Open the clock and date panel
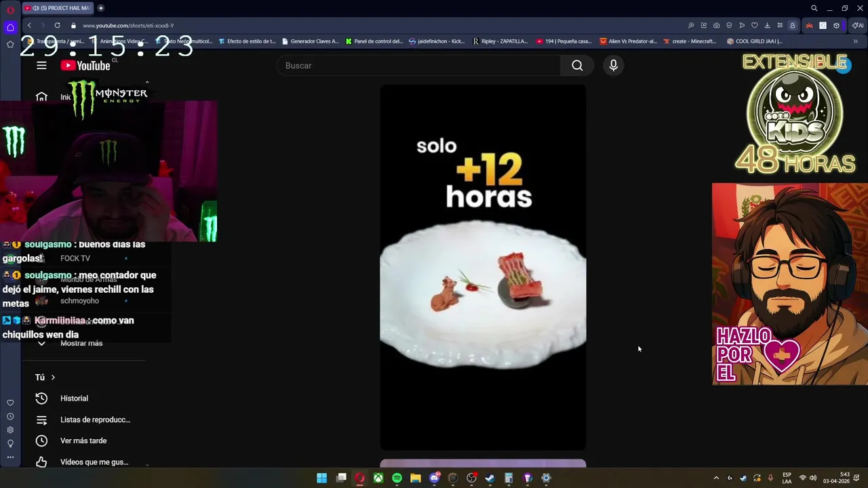Screen dimensions: 868x488 [836, 478]
